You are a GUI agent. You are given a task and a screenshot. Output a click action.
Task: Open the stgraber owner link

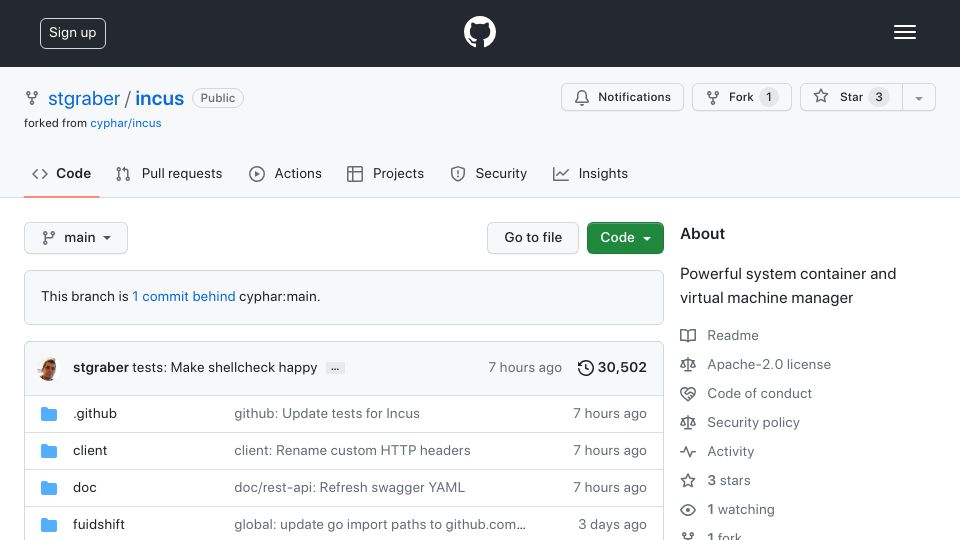(x=84, y=99)
